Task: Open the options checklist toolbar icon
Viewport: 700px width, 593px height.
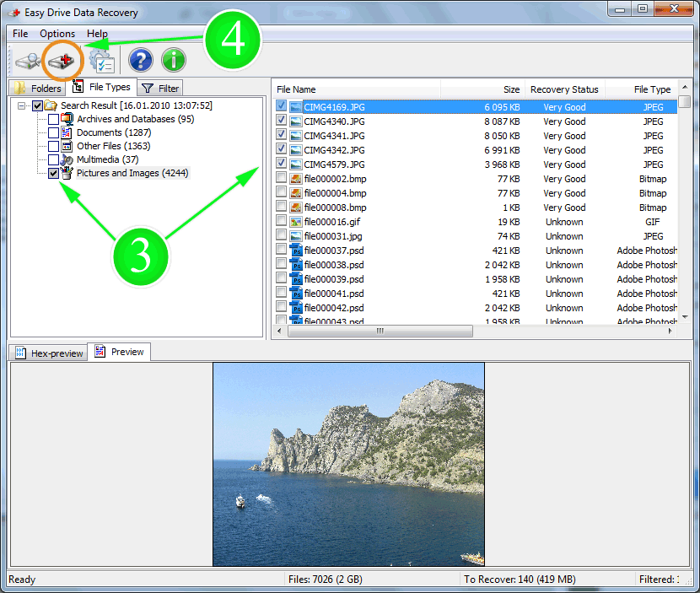Action: pos(103,60)
